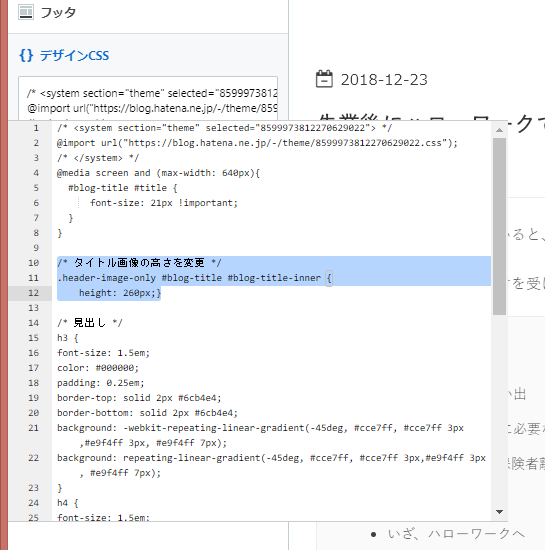The width and height of the screenshot is (545, 550).
Task: Click the 'color: #000000;' line
Action: [98, 368]
